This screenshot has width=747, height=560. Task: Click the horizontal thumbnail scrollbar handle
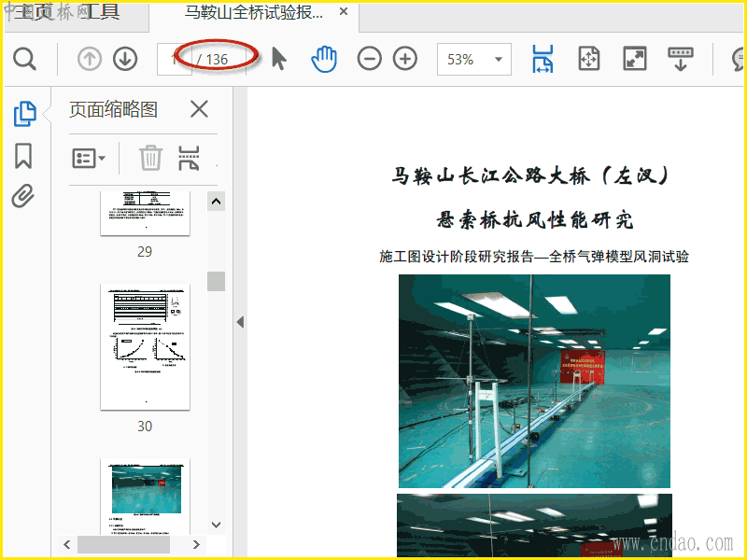(x=123, y=544)
